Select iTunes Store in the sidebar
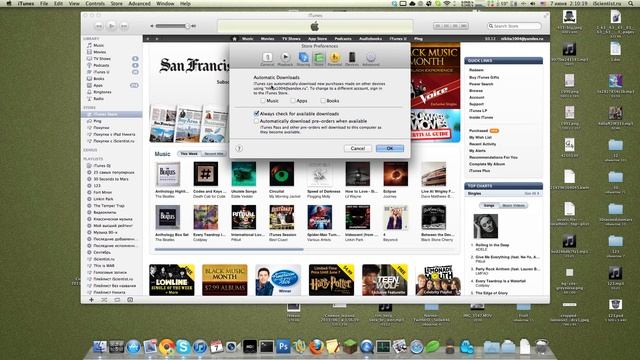This screenshot has height=360, width=640. (x=112, y=114)
